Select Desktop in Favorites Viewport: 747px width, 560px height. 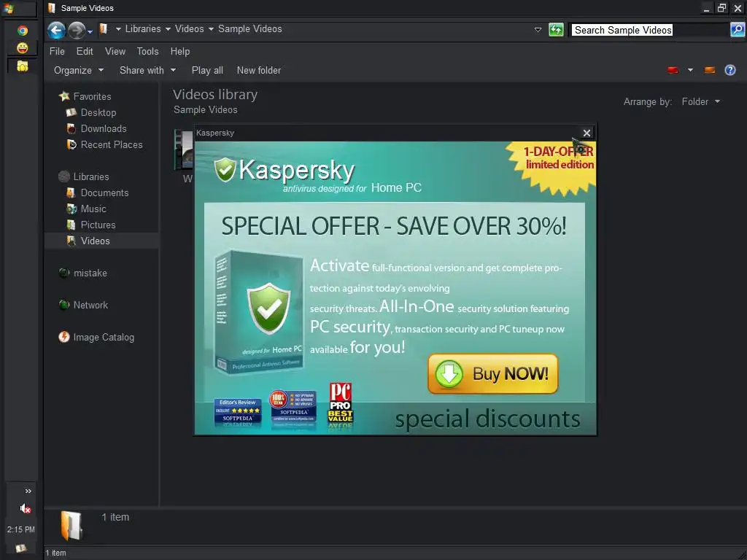(x=98, y=113)
